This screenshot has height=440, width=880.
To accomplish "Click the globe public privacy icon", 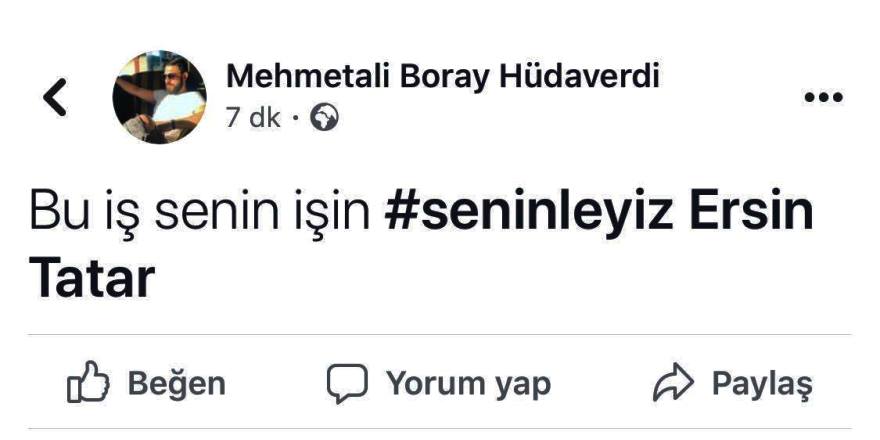I will click(325, 118).
